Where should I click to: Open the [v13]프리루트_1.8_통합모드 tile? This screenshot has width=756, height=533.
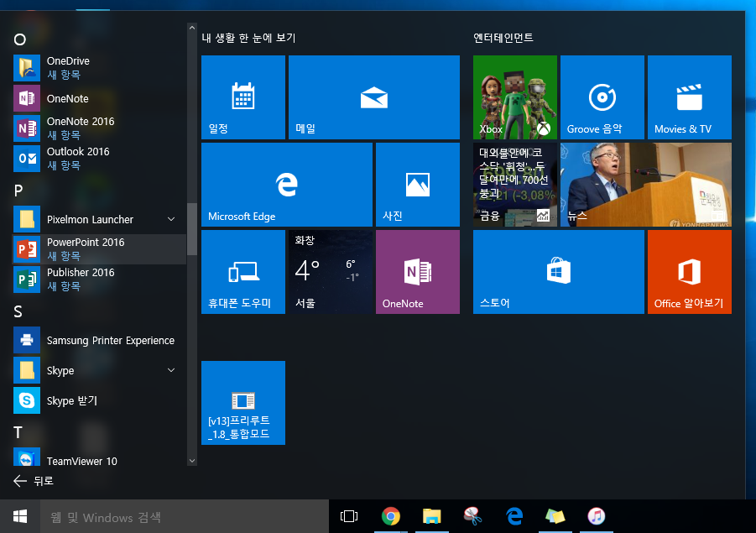243,403
